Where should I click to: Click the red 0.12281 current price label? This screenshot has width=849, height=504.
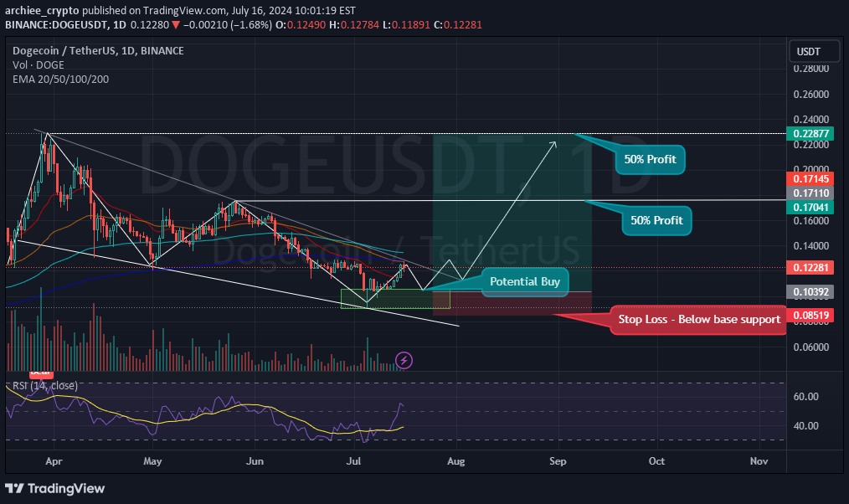[x=810, y=267]
